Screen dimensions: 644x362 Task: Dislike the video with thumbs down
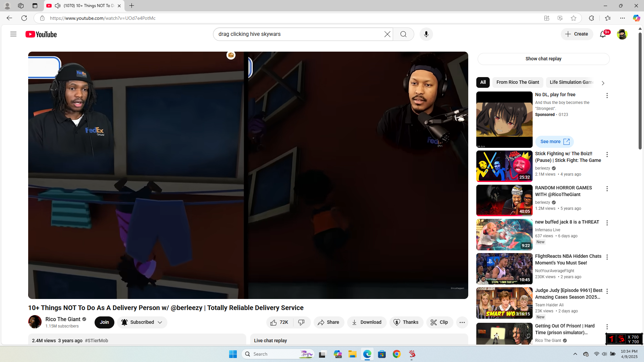302,322
